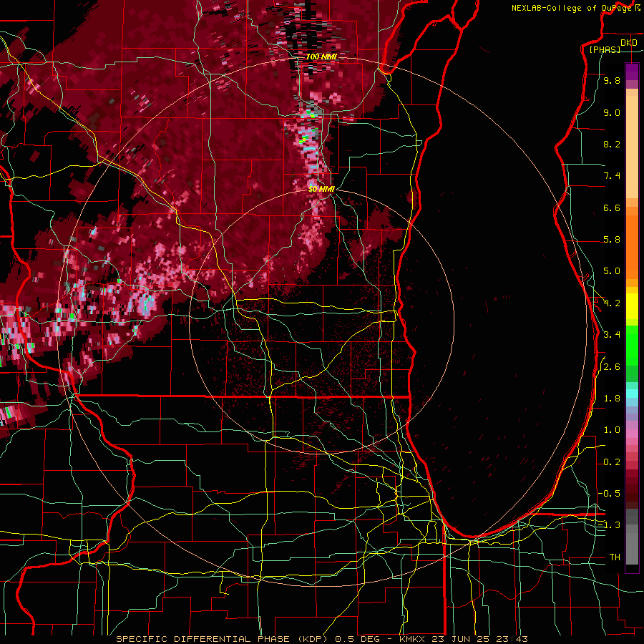Screen dimensions: 644x644
Task: Click the peach band on the color bar
Action: 632,148
